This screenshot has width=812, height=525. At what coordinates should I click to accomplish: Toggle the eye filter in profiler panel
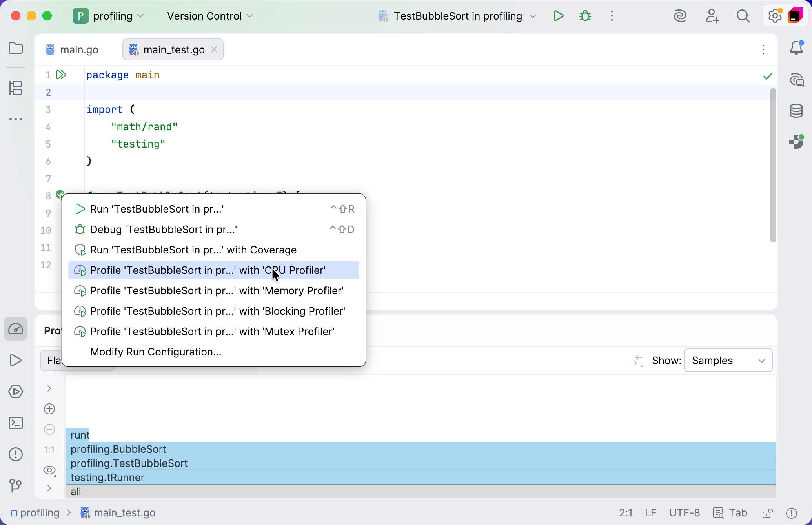pyautogui.click(x=49, y=470)
